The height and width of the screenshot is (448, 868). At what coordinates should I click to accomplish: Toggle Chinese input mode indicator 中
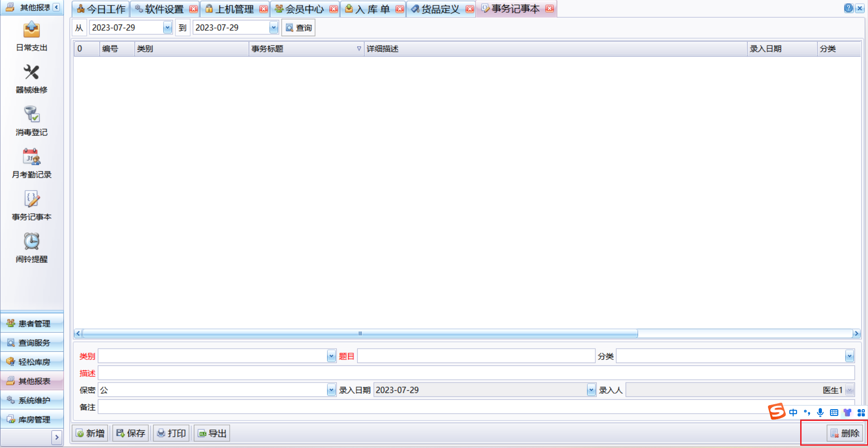coord(793,412)
